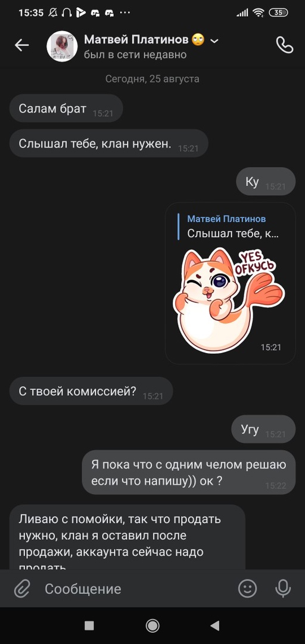Expand the chevron next to Матвей Платинов
This screenshot has width=305, height=644.
(214, 41)
